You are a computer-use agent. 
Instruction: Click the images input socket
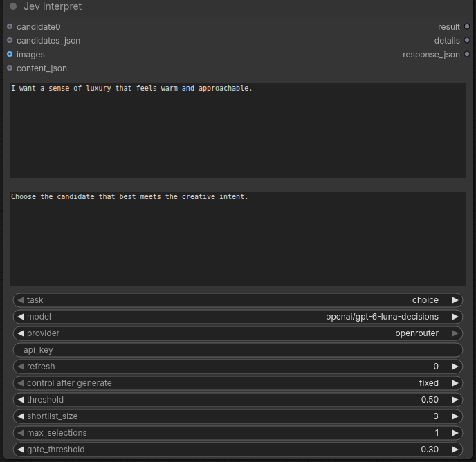click(x=10, y=55)
